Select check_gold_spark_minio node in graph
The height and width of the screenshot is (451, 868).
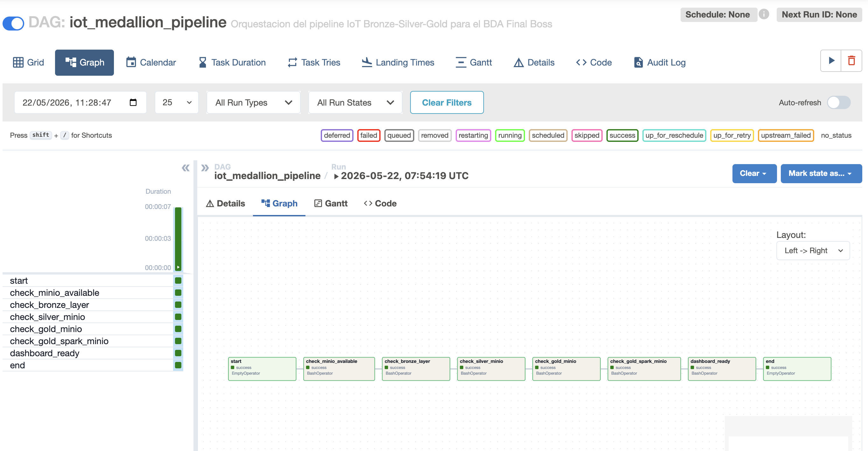pyautogui.click(x=644, y=369)
